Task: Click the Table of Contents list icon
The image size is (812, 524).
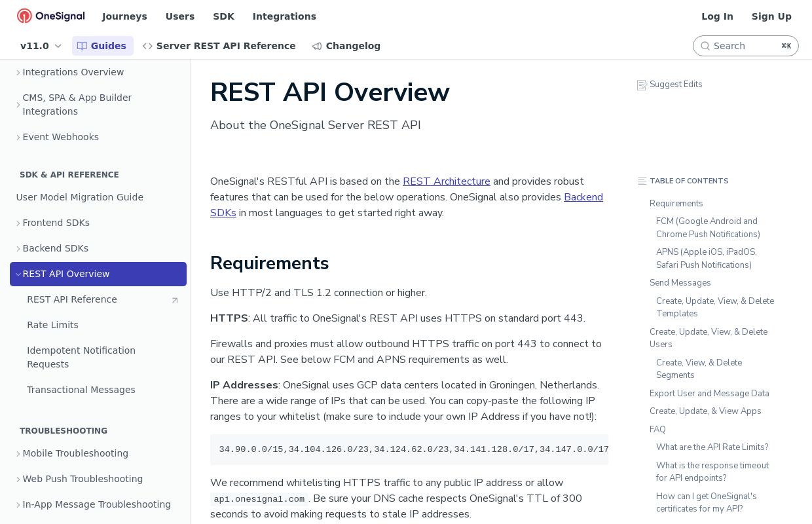Action: (642, 181)
